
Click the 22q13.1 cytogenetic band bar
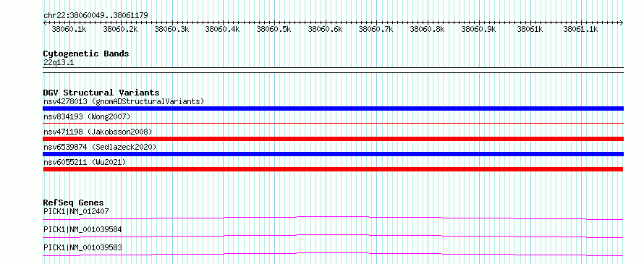pos(333,70)
